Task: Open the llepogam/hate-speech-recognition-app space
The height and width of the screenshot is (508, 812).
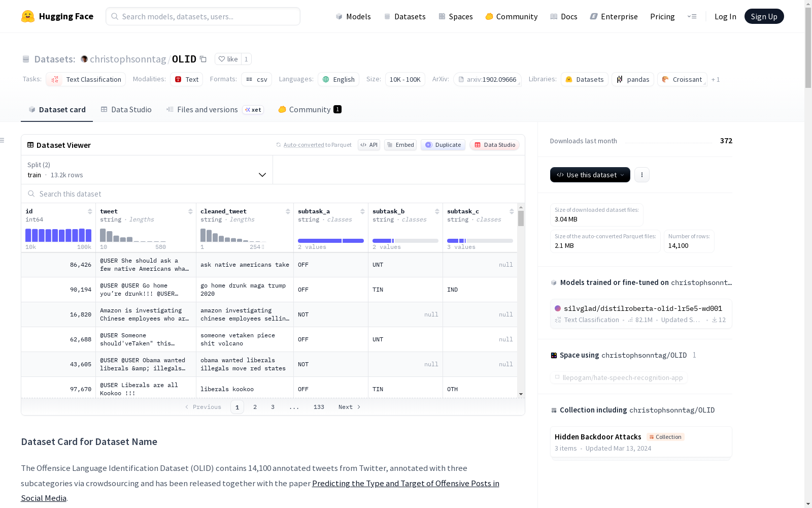Action: pos(619,377)
